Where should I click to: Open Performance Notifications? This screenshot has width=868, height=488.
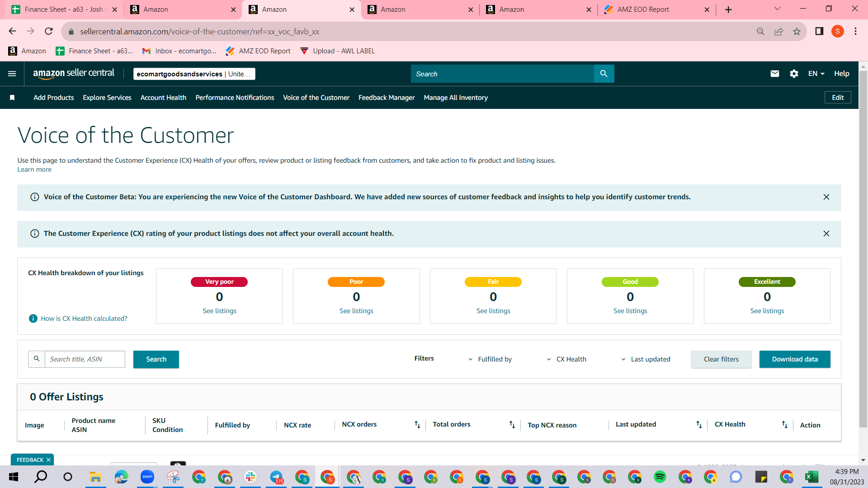[x=235, y=98]
